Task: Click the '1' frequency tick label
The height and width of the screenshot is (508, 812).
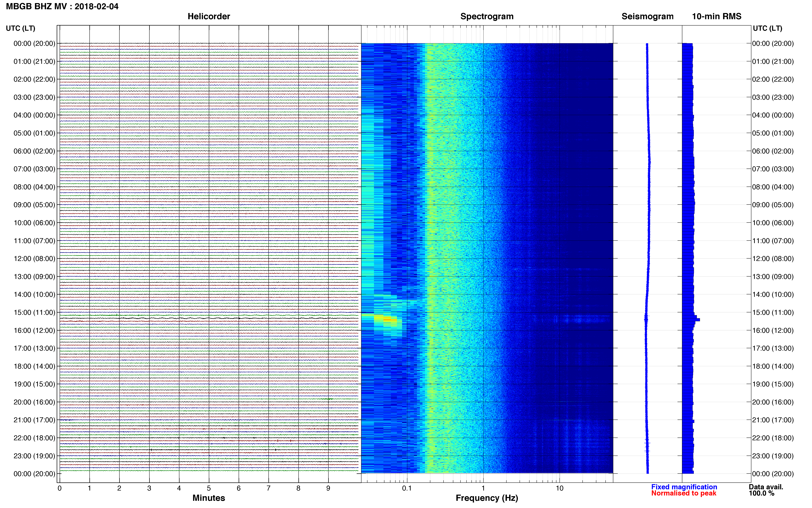Action: (483, 488)
